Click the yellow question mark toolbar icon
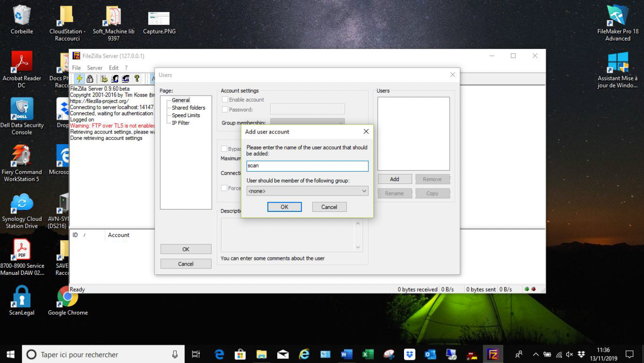The height and width of the screenshot is (363, 644). pyautogui.click(x=137, y=79)
